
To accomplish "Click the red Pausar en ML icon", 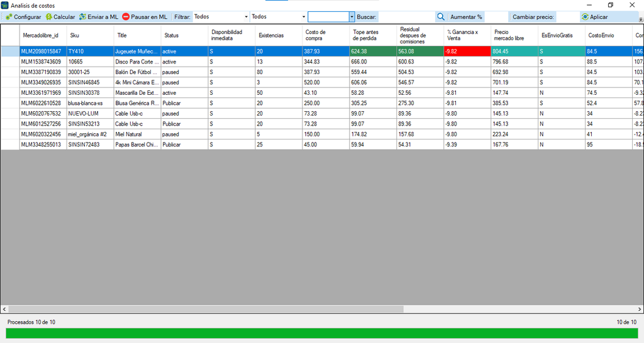I will 126,17.
